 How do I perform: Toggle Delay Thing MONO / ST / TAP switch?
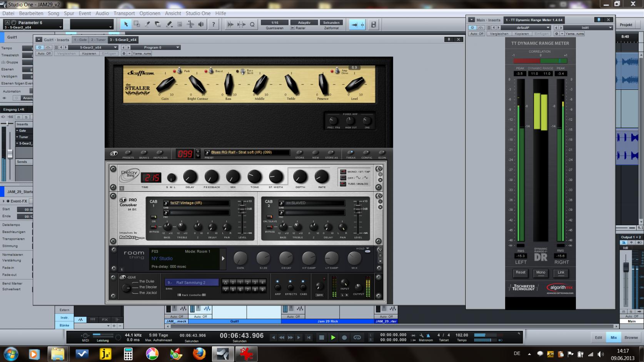[343, 172]
